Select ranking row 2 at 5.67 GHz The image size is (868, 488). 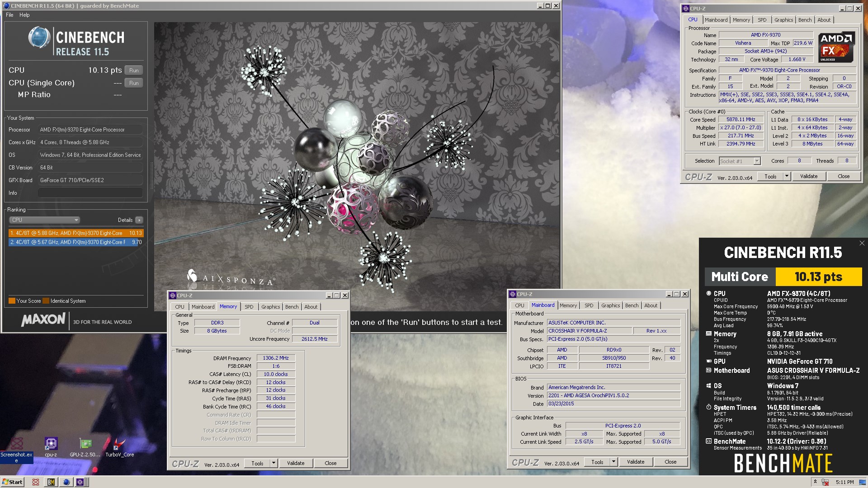point(76,242)
